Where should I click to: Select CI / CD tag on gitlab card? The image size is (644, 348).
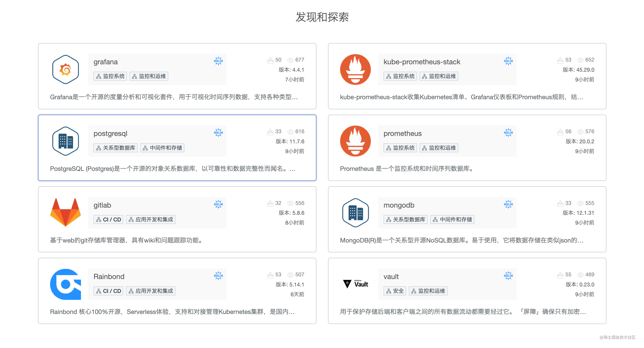pyautogui.click(x=108, y=219)
